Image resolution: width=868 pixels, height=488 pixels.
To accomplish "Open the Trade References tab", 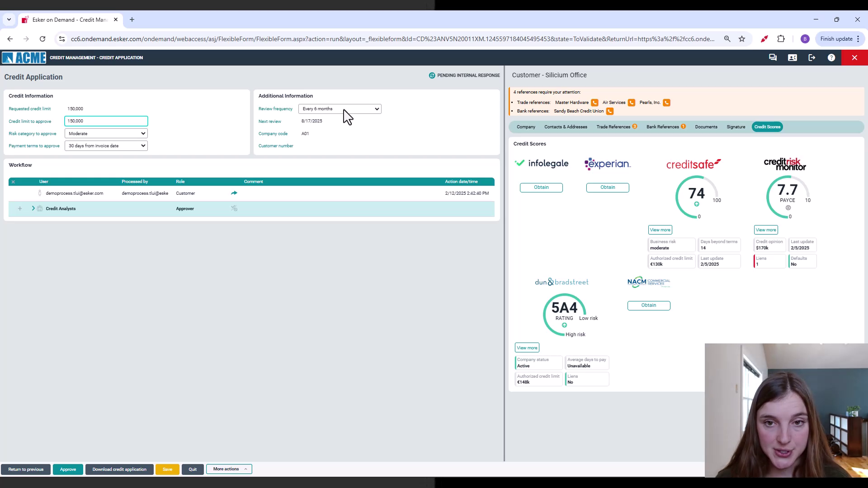I will click(x=614, y=127).
